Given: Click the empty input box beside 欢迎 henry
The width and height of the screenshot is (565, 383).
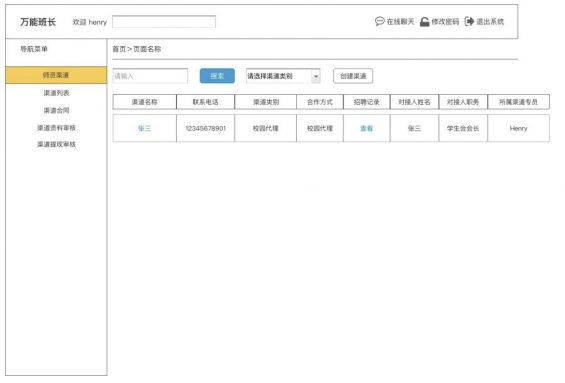Looking at the screenshot, I should 164,22.
